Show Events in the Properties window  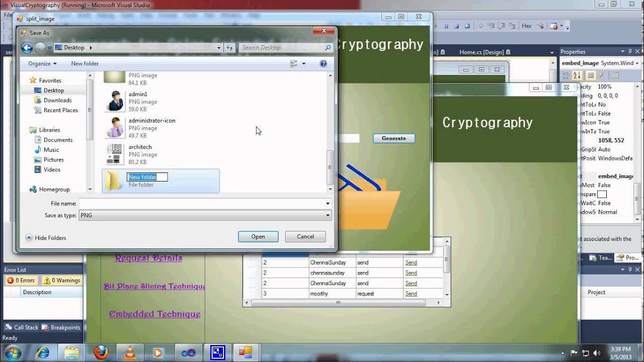[x=601, y=75]
